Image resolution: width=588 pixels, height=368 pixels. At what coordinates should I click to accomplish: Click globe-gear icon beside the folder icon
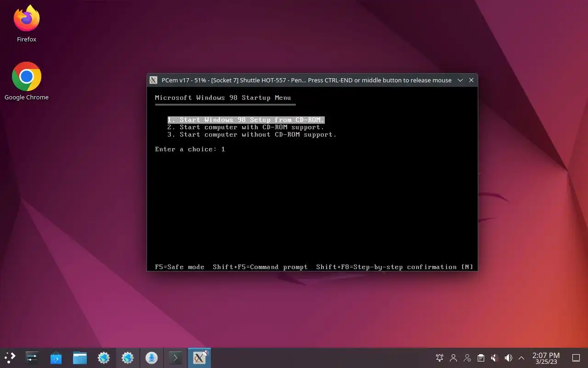[x=104, y=357]
